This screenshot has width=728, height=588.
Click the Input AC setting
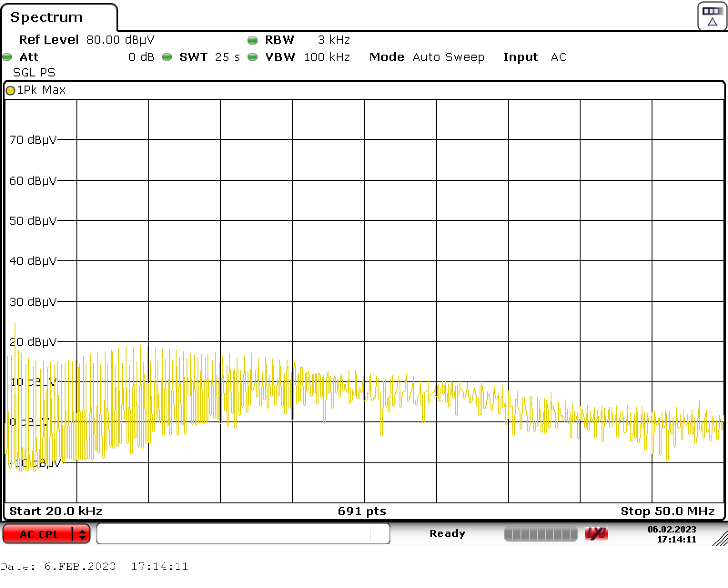pyautogui.click(x=535, y=57)
